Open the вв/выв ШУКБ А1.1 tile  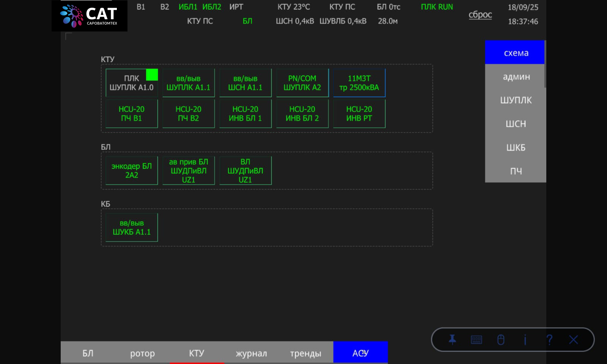pos(132,227)
